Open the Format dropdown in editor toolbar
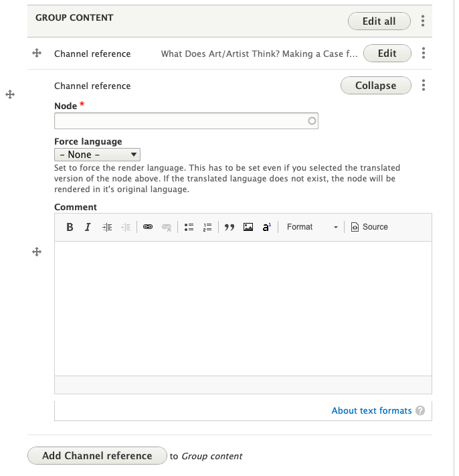 tap(312, 227)
